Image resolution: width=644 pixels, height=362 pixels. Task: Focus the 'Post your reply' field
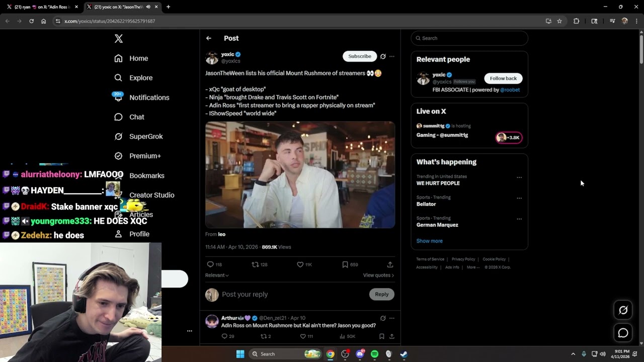(293, 295)
